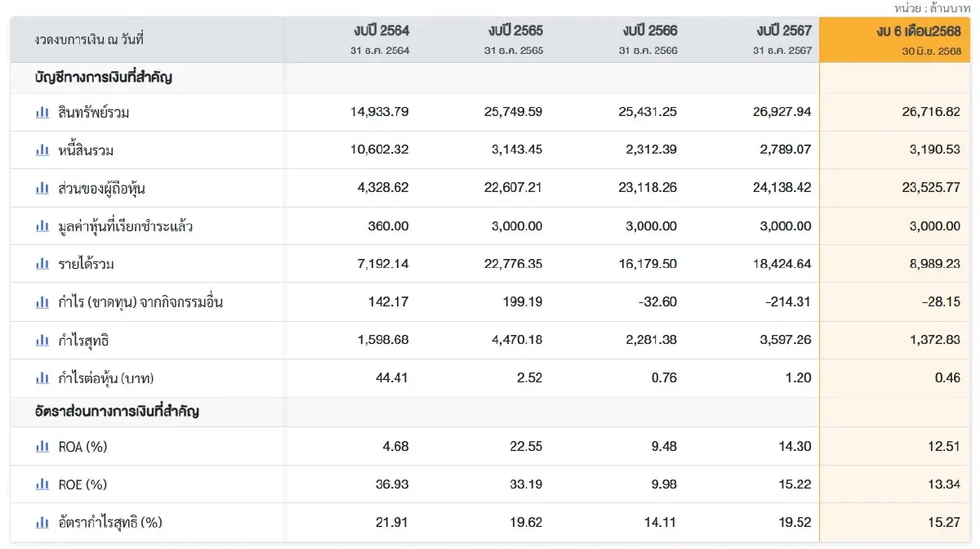This screenshot has height=549, width=980.
Task: Click chart icon beside รายได้รวม
Action: (42, 264)
